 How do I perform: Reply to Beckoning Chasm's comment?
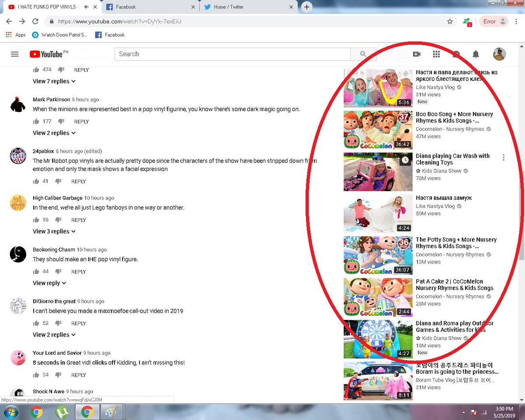point(79,272)
